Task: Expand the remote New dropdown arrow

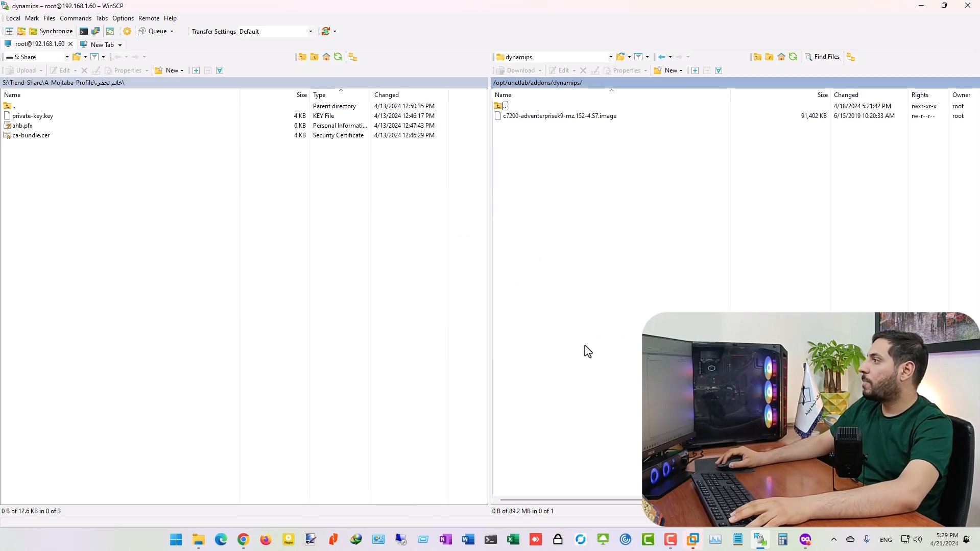Action: click(x=681, y=70)
